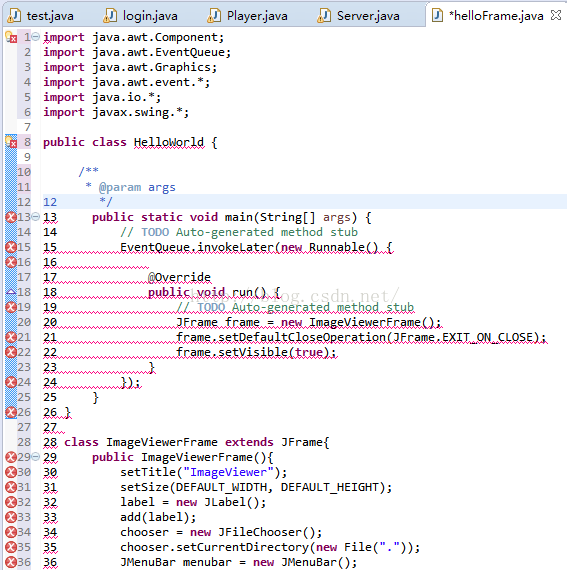Click the error marker beside line 15
571x570 pixels.
pos(11,247)
